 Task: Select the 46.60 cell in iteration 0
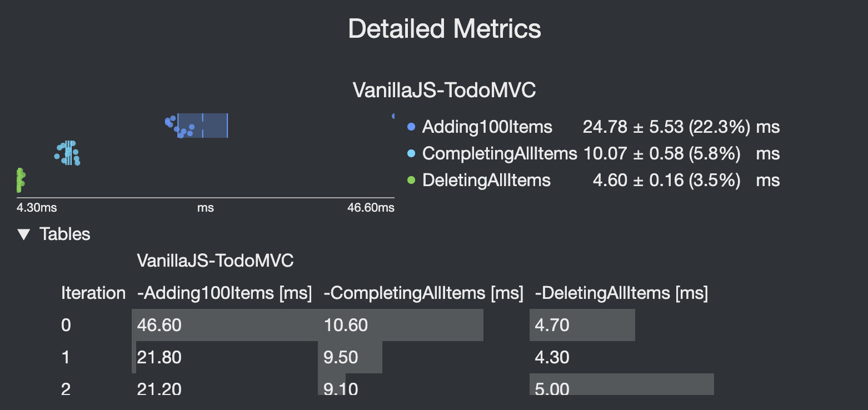159,325
